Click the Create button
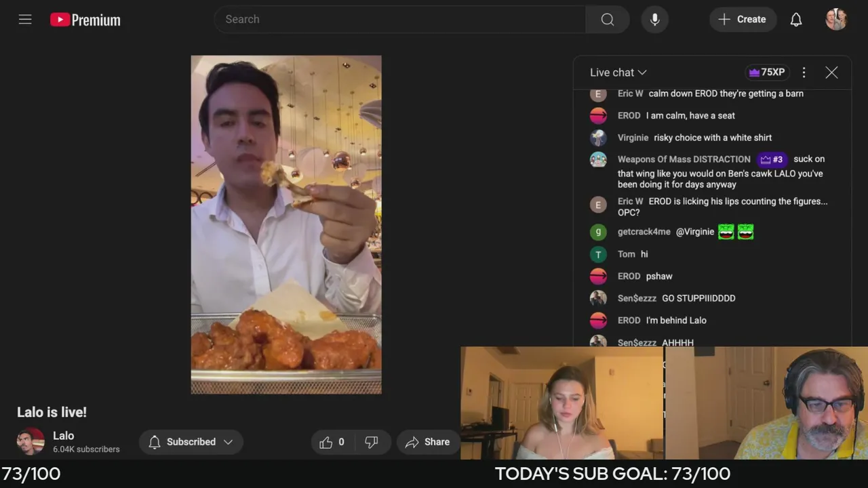The width and height of the screenshot is (868, 488). (x=743, y=20)
